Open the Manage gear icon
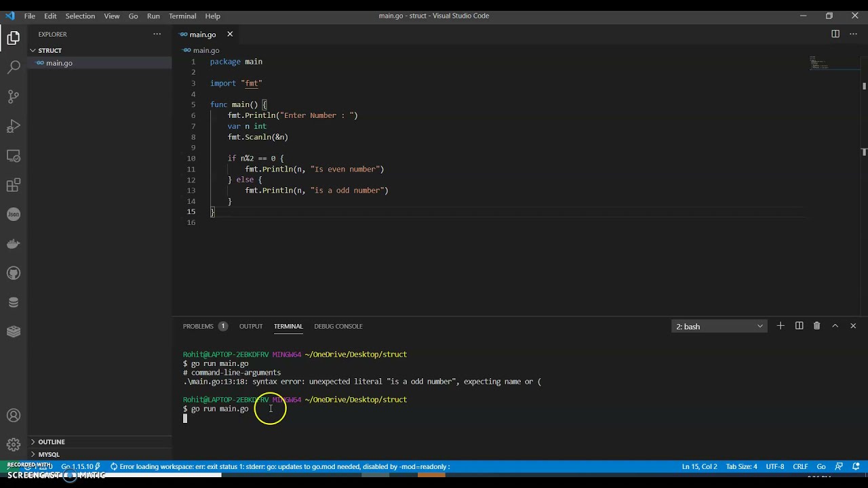Screen dimensions: 868x488 point(14,445)
